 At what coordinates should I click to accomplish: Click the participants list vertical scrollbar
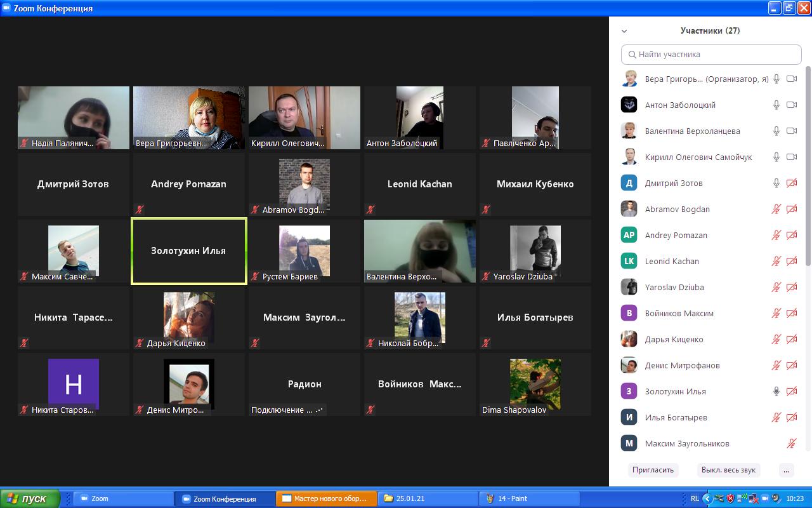pos(808,165)
